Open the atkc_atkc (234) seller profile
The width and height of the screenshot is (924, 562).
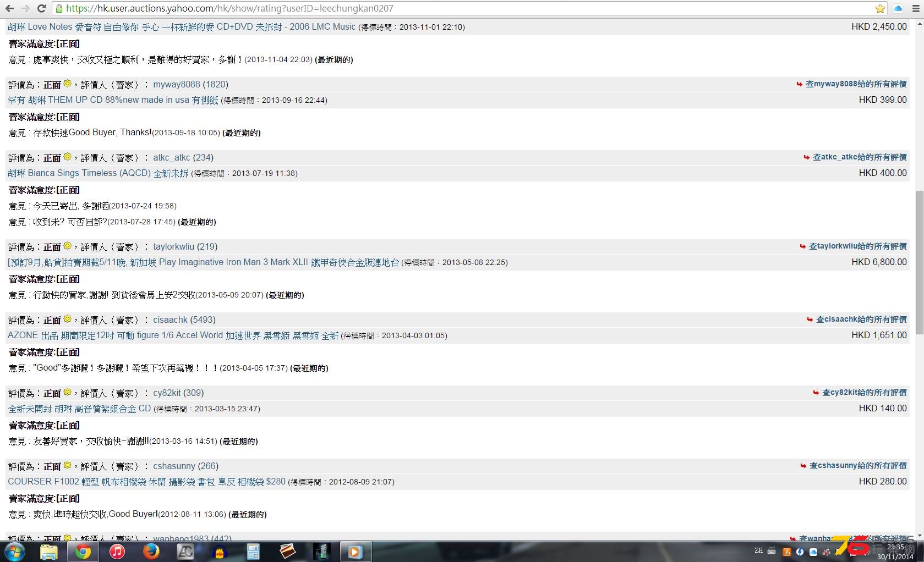pyautogui.click(x=183, y=157)
